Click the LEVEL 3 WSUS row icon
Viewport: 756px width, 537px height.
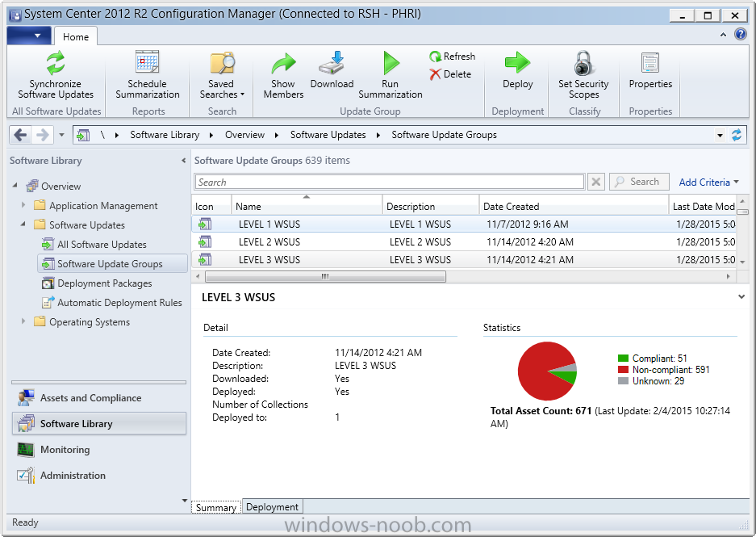click(205, 259)
